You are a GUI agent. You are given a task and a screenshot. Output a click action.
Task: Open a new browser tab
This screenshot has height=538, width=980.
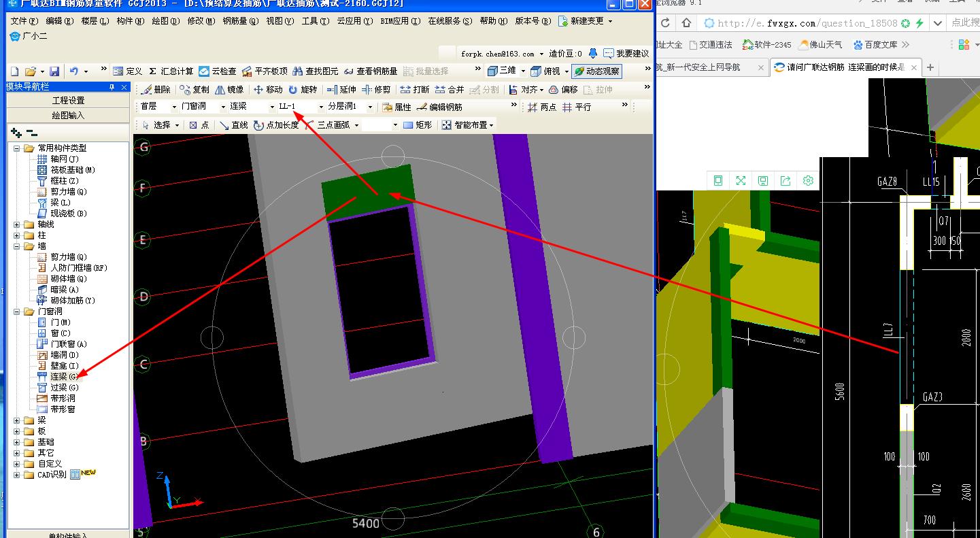(930, 67)
